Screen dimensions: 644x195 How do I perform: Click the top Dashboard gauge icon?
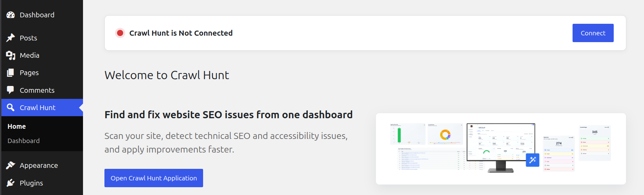(11, 15)
